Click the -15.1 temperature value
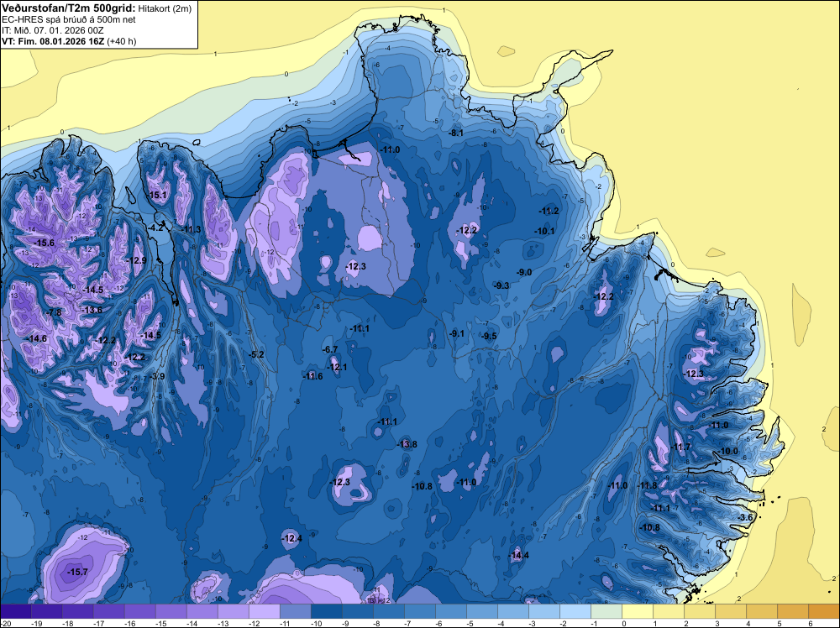The image size is (840, 628). pyautogui.click(x=156, y=196)
